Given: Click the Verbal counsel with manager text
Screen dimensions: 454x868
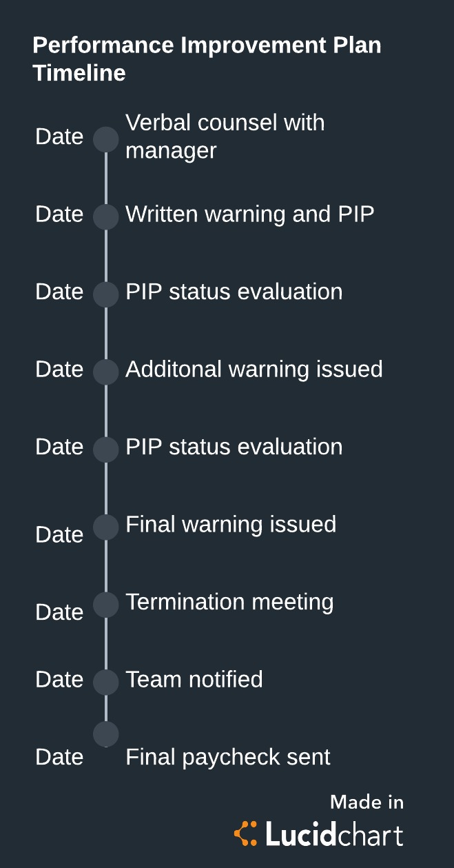Looking at the screenshot, I should 225,137.
